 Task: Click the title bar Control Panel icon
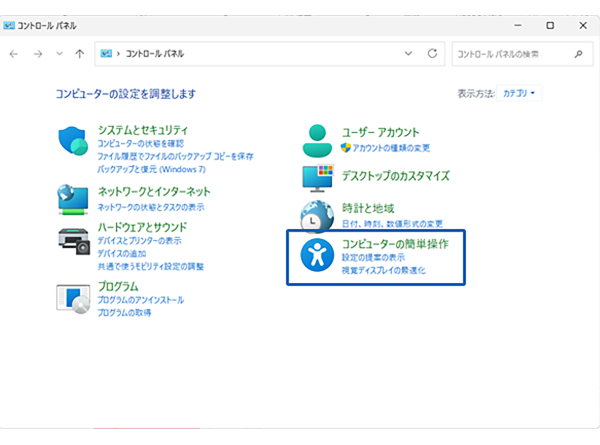[x=9, y=25]
